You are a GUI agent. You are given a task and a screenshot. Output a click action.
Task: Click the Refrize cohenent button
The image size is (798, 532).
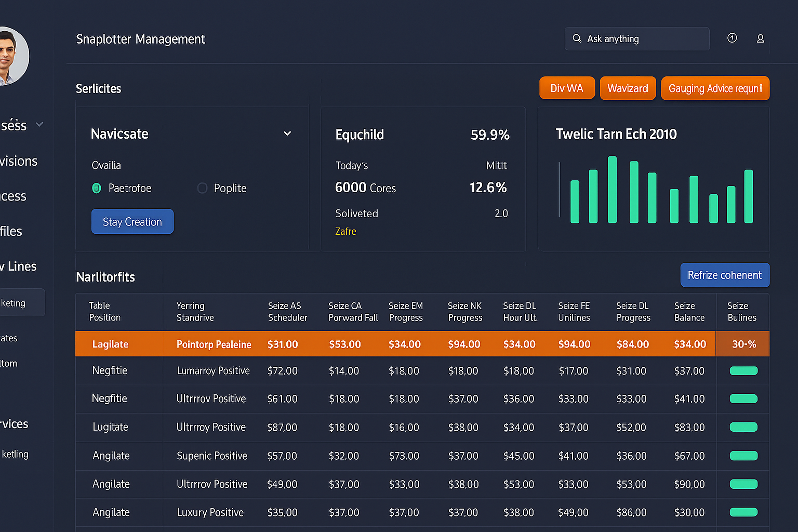[x=725, y=275]
